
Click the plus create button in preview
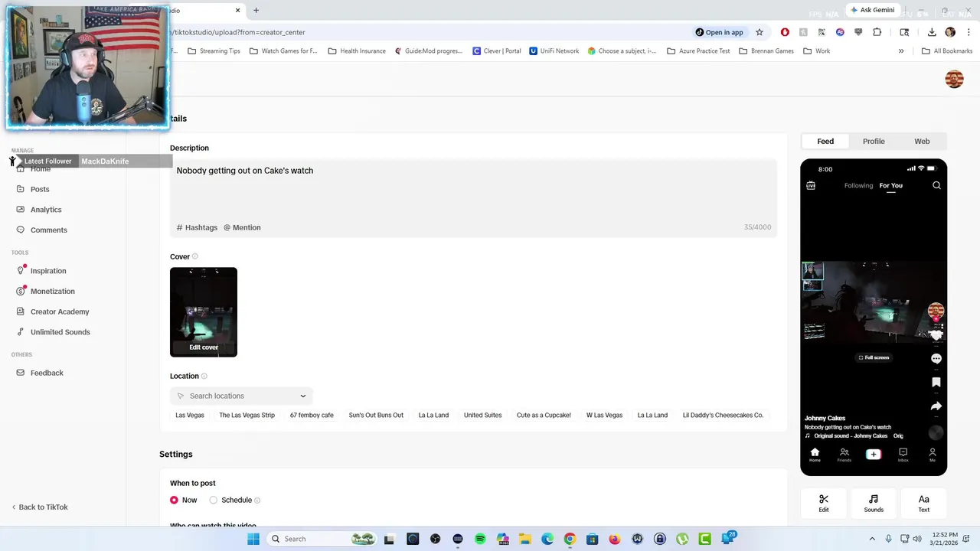click(874, 455)
